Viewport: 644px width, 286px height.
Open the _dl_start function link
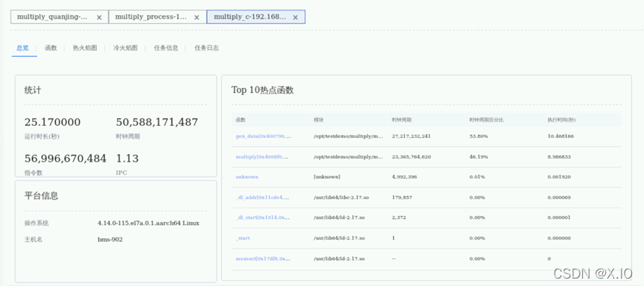point(263,217)
